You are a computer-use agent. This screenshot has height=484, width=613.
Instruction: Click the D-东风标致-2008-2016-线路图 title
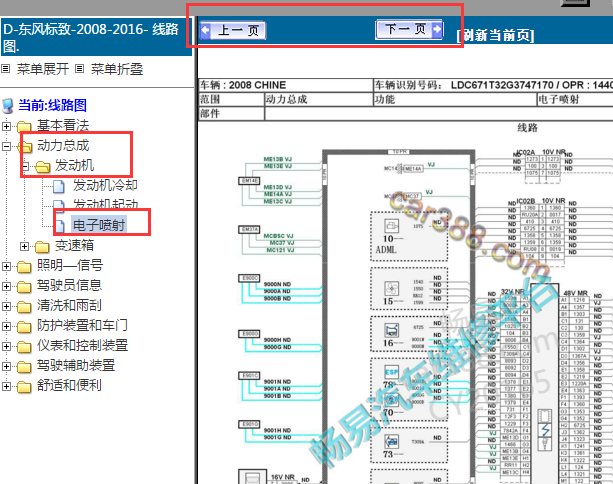tap(96, 37)
